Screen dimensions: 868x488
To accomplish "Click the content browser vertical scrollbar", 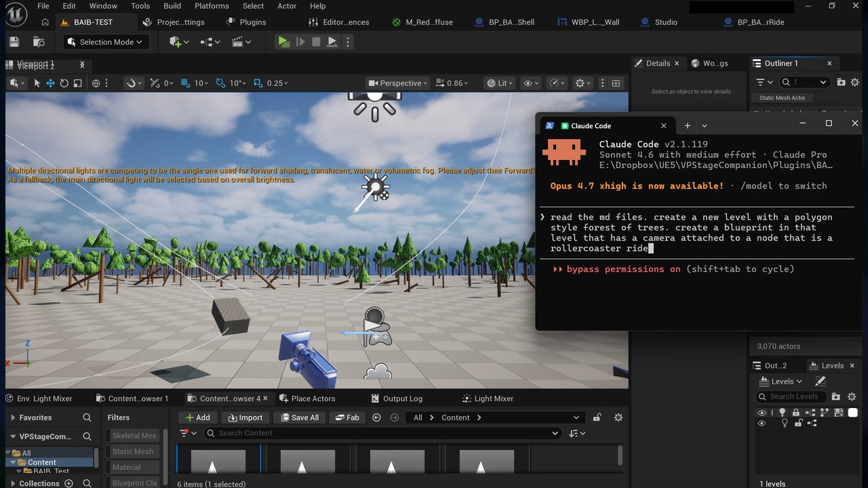I will tap(620, 455).
